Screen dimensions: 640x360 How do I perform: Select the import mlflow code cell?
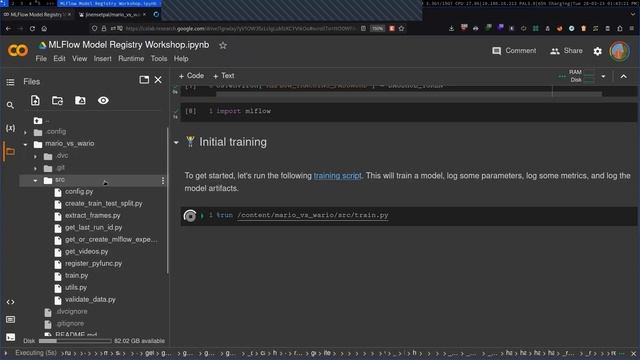408,111
